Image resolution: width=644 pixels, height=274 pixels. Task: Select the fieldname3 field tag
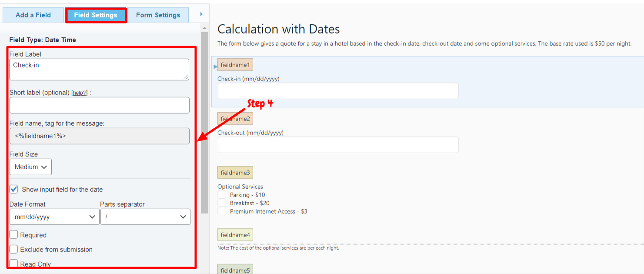pyautogui.click(x=235, y=173)
